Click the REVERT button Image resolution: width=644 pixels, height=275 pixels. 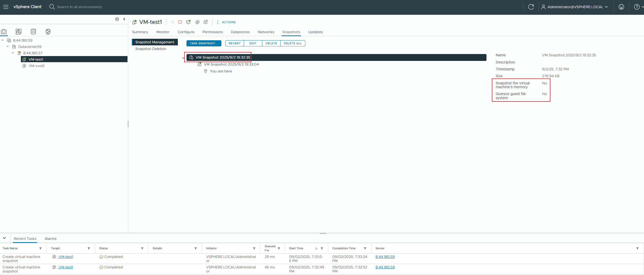click(x=235, y=43)
